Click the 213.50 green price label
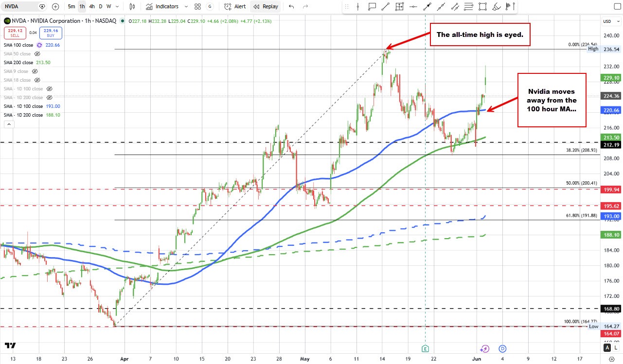This screenshot has width=623, height=364. (611, 138)
